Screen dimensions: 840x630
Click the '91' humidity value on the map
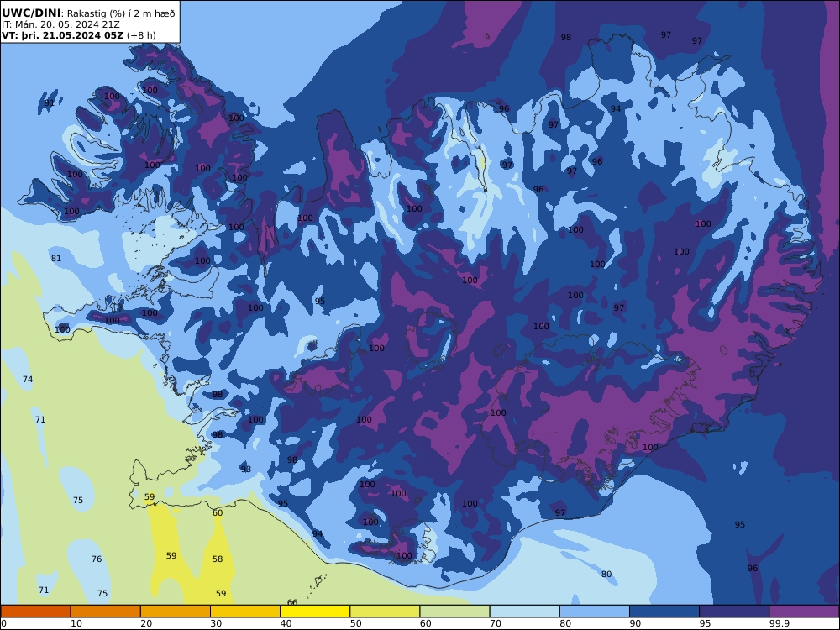50,102
